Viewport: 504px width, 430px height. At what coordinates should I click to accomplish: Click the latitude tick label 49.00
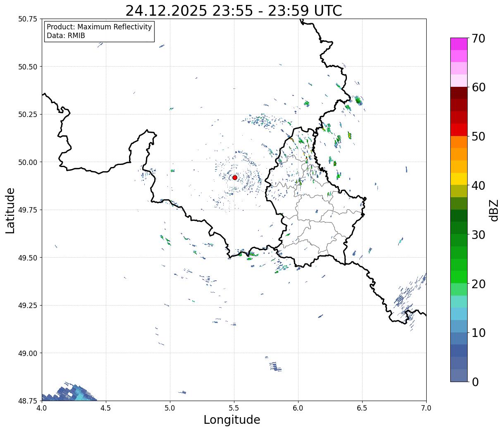click(28, 353)
